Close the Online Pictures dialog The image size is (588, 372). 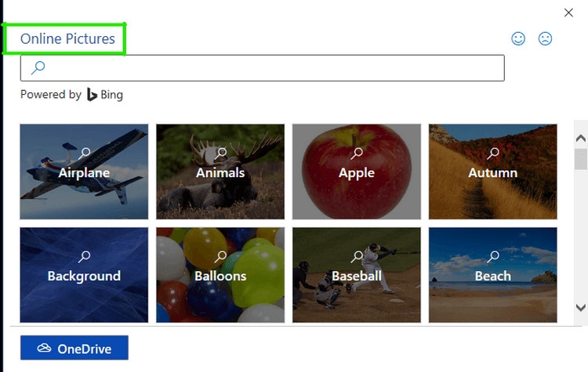tap(568, 13)
